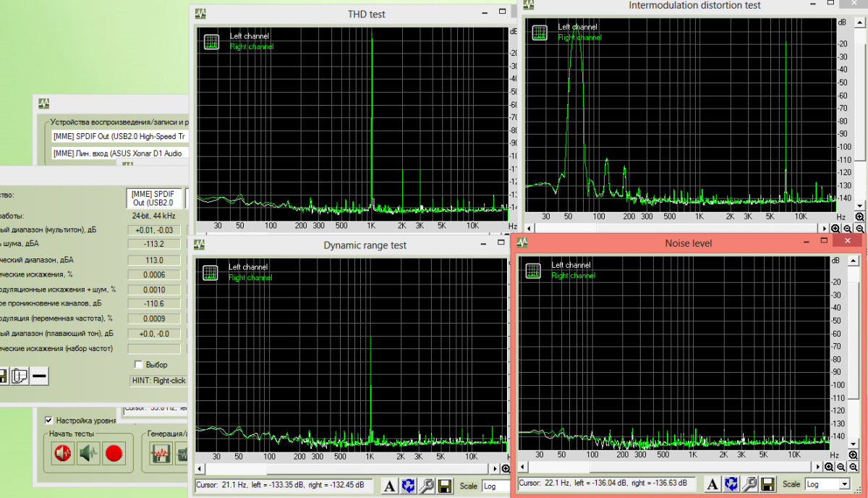Image resolution: width=868 pixels, height=498 pixels.
Task: Click the 0.0009 swept-frequency intermodulation value
Action: coord(156,318)
